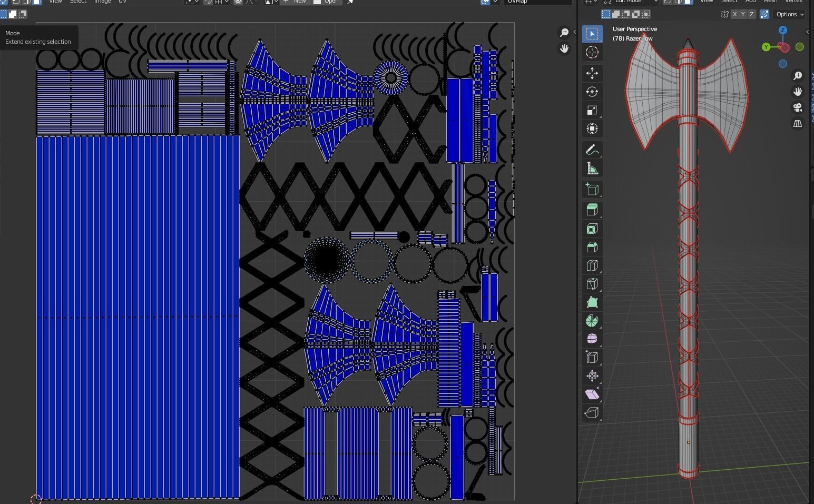Pin the image in UV editor header
The width and height of the screenshot is (814, 504).
coord(350,2)
